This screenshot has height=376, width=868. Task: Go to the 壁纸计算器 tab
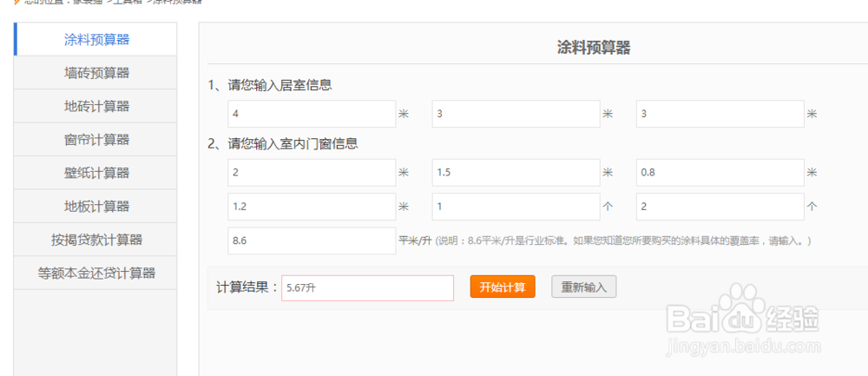(x=96, y=173)
